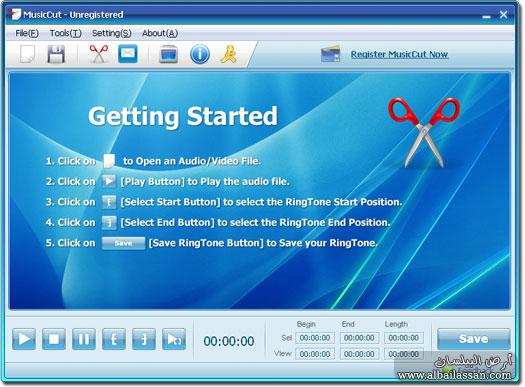Image resolution: width=525 pixels, height=387 pixels.
Task: Click the View Begin time field
Action: (315, 354)
